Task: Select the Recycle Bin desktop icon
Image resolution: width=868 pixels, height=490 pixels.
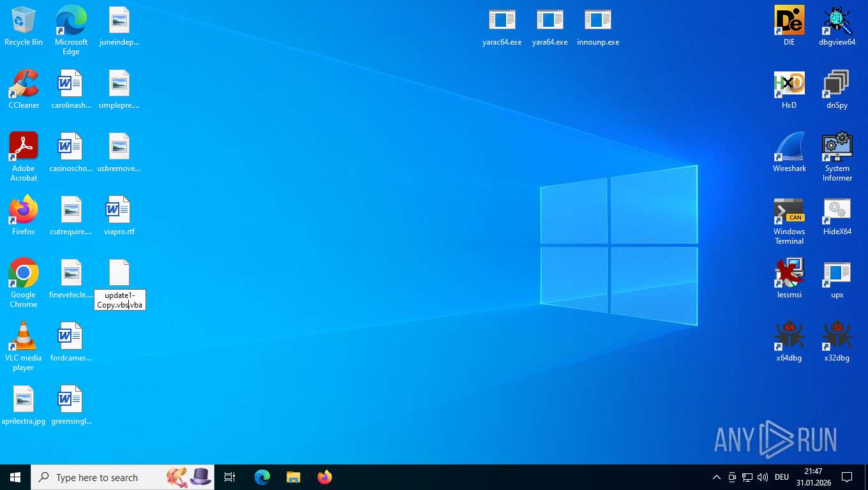Action: [x=24, y=27]
